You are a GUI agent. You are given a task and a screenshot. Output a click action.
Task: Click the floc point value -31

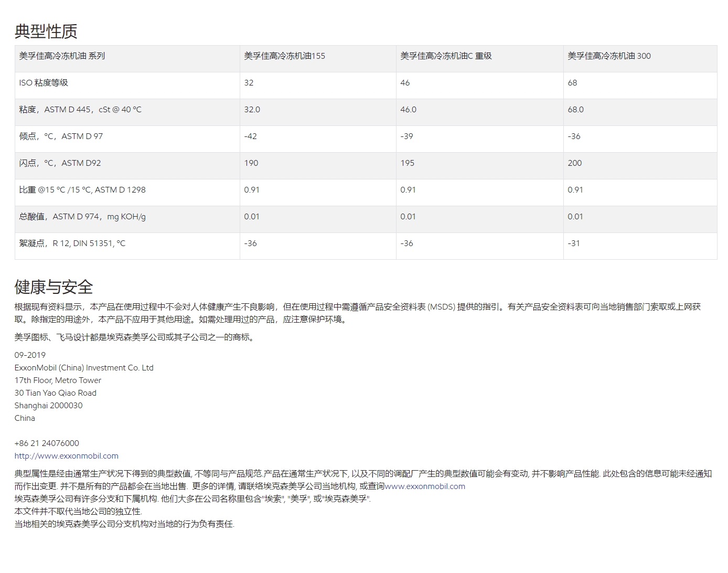pos(573,243)
